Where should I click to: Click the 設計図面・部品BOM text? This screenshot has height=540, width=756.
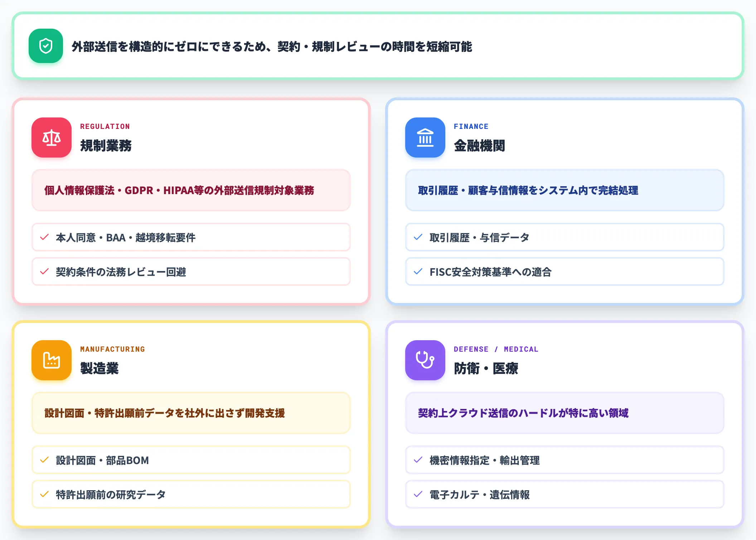pyautogui.click(x=102, y=460)
